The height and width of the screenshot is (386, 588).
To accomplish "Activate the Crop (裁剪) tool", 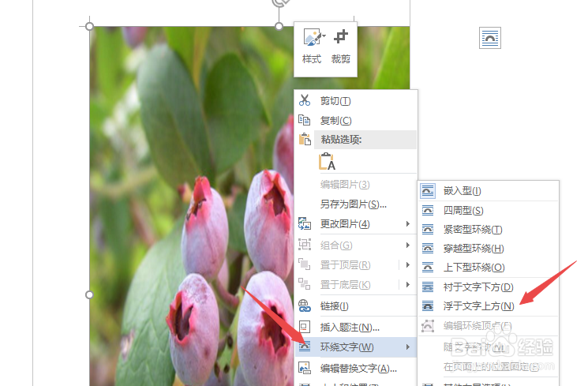I will pyautogui.click(x=340, y=46).
